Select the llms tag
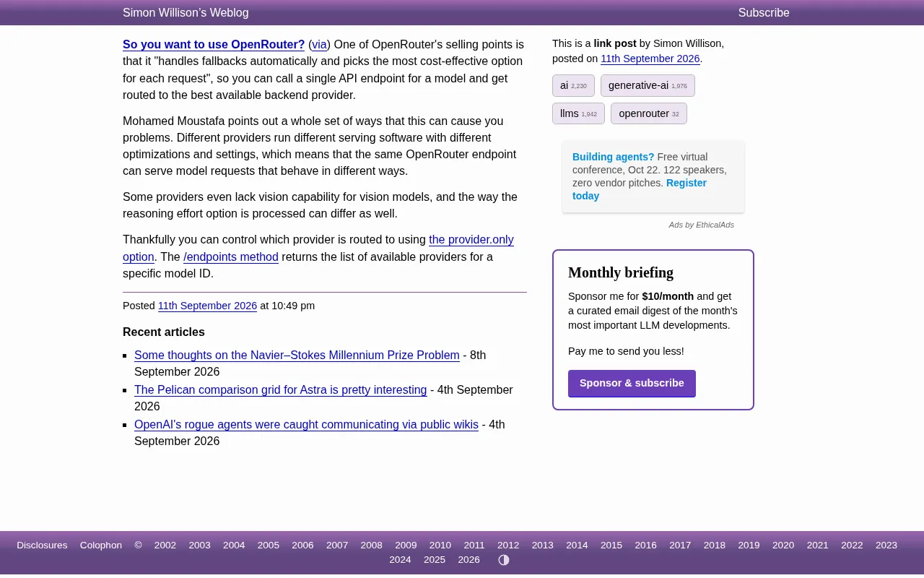Image resolution: width=924 pixels, height=578 pixels. (x=578, y=113)
